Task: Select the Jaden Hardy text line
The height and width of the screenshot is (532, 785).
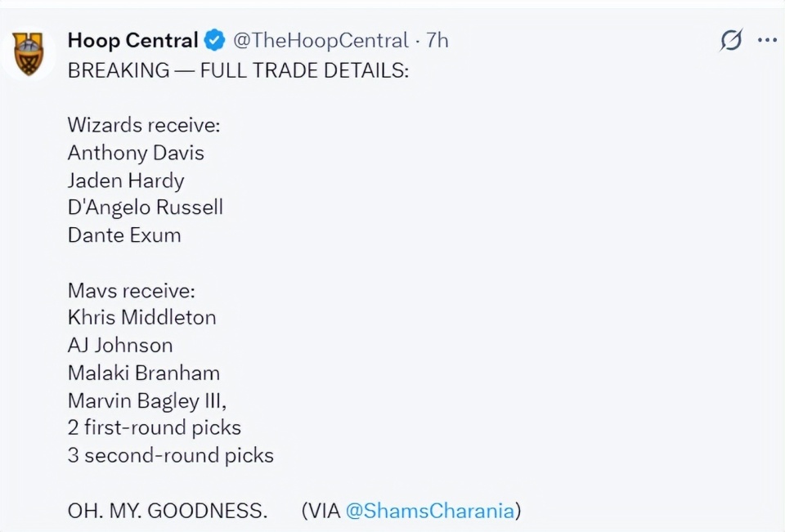Action: [x=126, y=181]
